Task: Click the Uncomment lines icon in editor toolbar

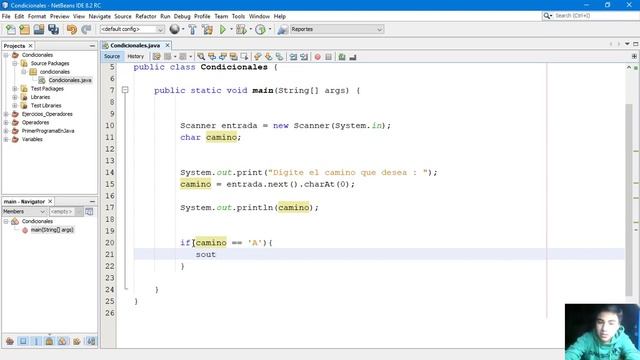Action: (x=353, y=57)
